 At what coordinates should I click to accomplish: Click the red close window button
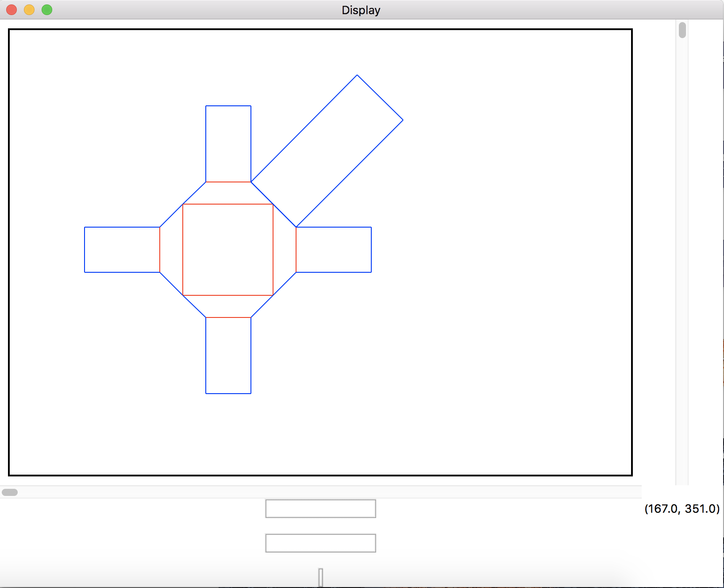pos(12,10)
